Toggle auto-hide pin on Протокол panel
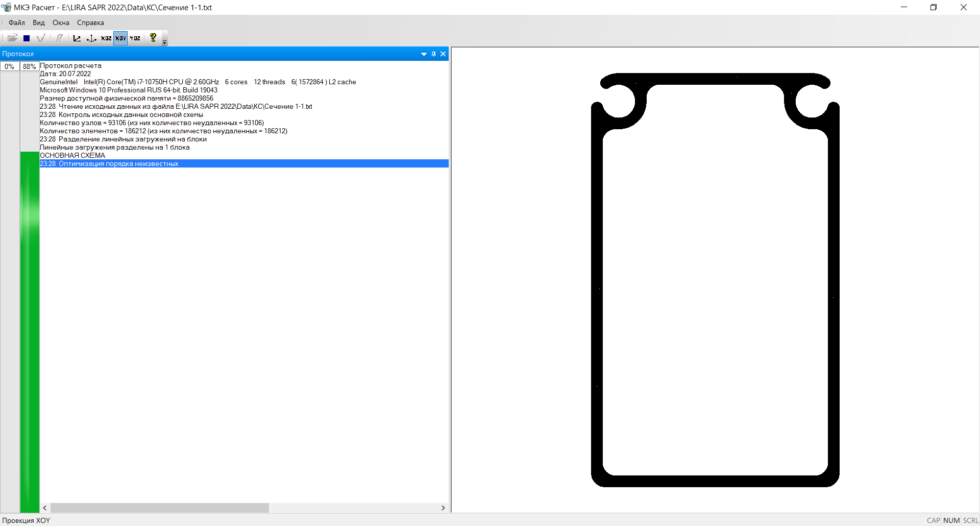Viewport: 980px width, 526px height. click(434, 54)
